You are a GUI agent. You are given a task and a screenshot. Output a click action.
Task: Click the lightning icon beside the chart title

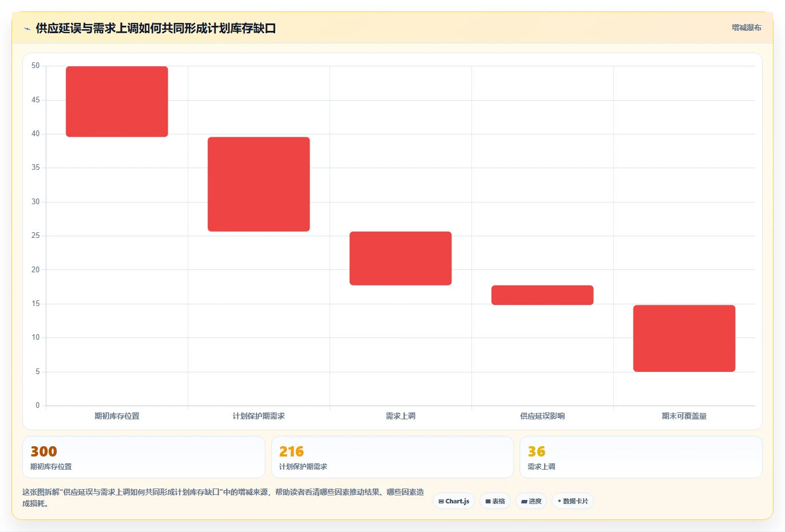click(x=27, y=29)
